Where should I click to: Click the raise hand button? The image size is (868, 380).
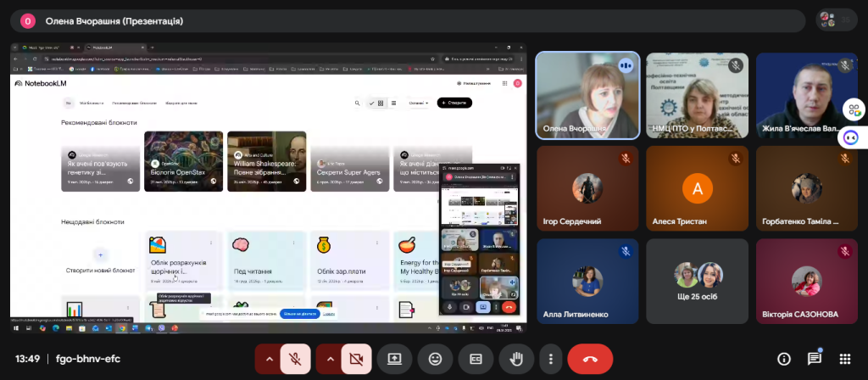(x=515, y=359)
